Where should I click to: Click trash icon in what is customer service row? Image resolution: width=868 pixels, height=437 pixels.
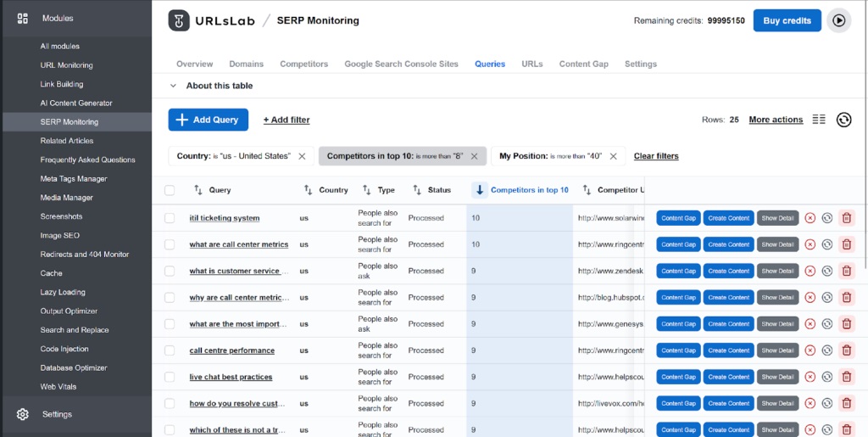(x=847, y=271)
